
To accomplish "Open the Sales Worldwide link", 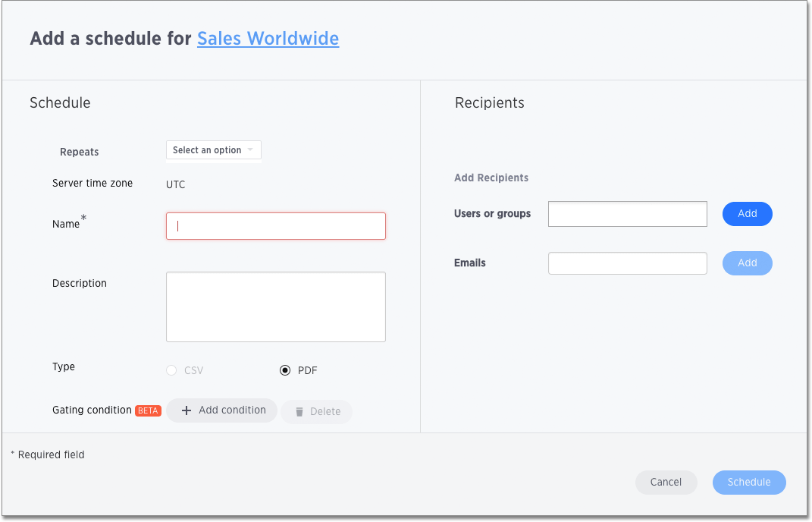I will click(268, 39).
